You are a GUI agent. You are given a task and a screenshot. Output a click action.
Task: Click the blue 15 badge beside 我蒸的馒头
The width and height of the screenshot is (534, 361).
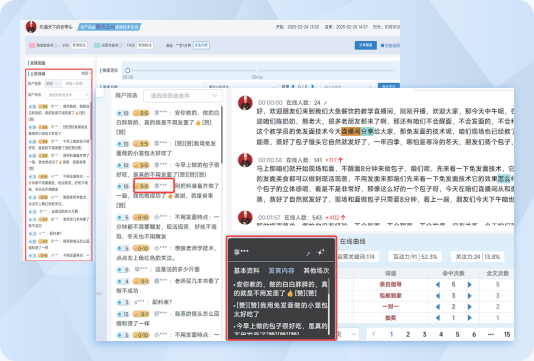[x=123, y=314]
